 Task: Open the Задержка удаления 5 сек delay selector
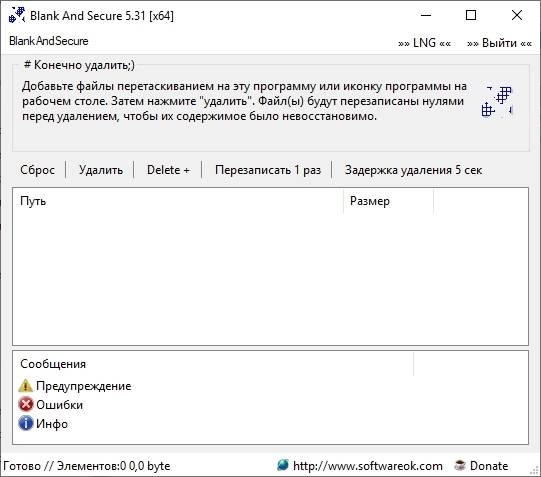coord(413,170)
